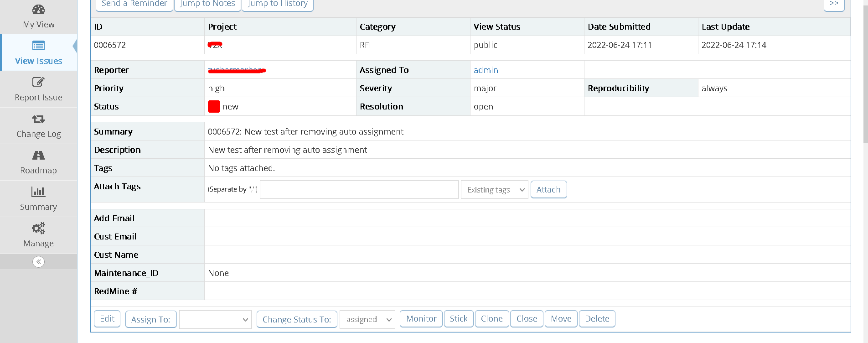The height and width of the screenshot is (343, 868).
Task: Expand the Existing tags dropdown
Action: (495, 190)
